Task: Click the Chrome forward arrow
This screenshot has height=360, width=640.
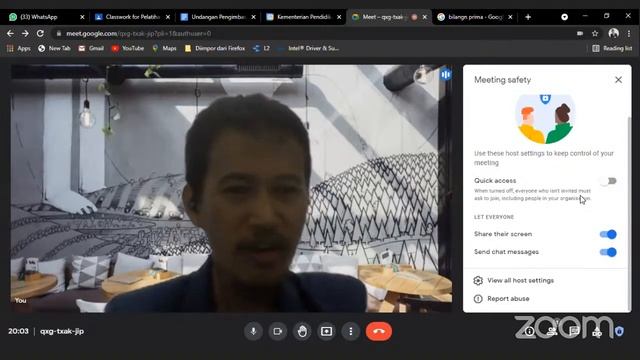Action: 25,33
